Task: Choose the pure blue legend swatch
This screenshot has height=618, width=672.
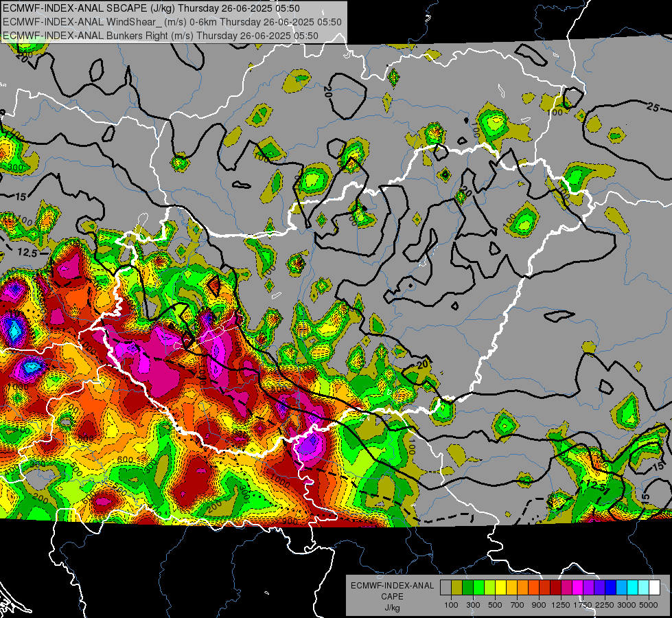Action: coord(611,588)
